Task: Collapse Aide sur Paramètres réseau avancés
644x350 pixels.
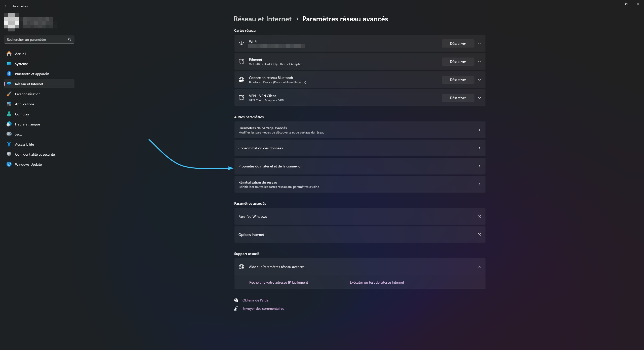Action: [479, 267]
